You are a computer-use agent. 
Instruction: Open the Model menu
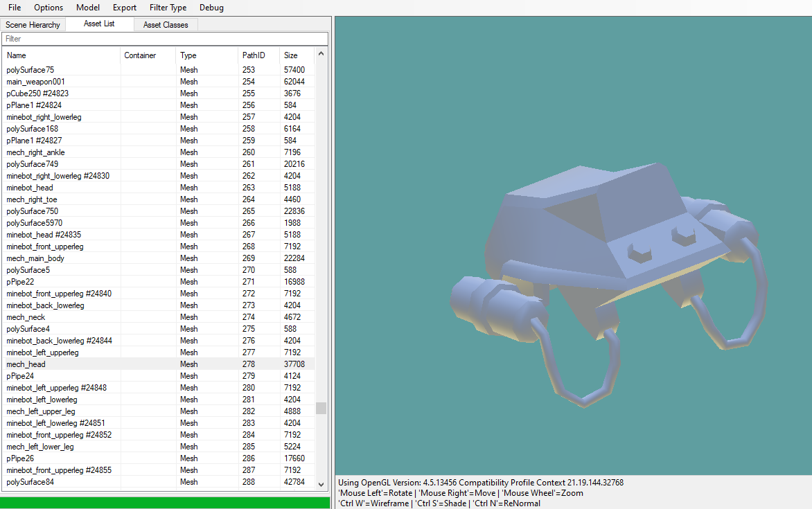click(x=87, y=7)
